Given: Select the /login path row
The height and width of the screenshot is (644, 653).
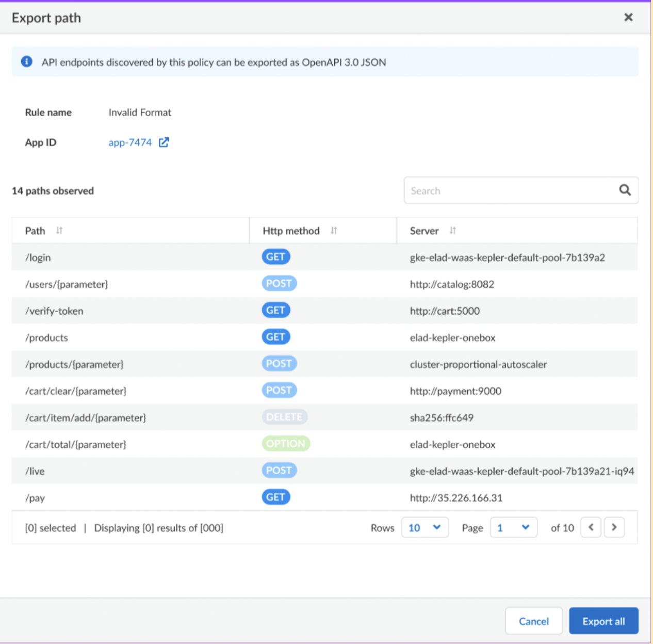Looking at the screenshot, I should tap(324, 257).
